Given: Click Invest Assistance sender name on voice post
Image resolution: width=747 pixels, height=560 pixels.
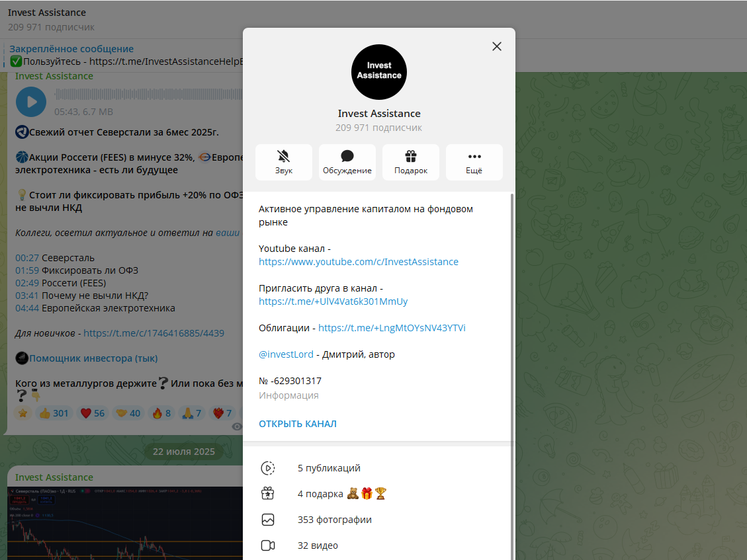Looking at the screenshot, I should (54, 76).
